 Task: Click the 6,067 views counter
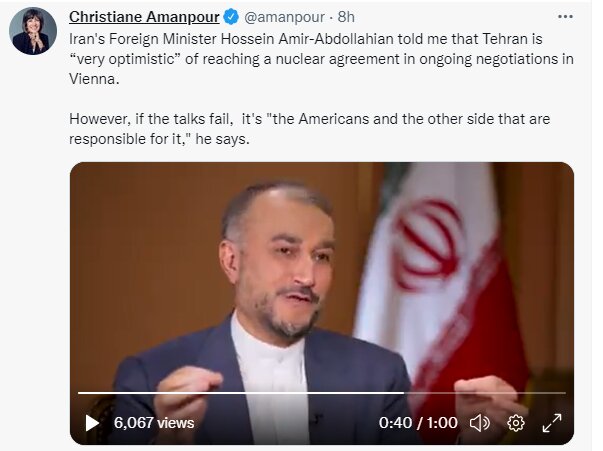(154, 423)
